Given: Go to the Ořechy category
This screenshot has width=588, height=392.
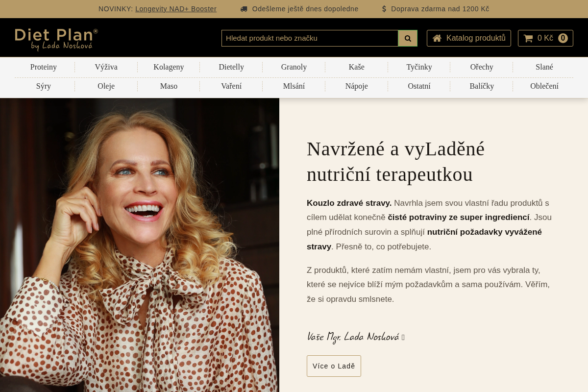Looking at the screenshot, I should coord(482,67).
